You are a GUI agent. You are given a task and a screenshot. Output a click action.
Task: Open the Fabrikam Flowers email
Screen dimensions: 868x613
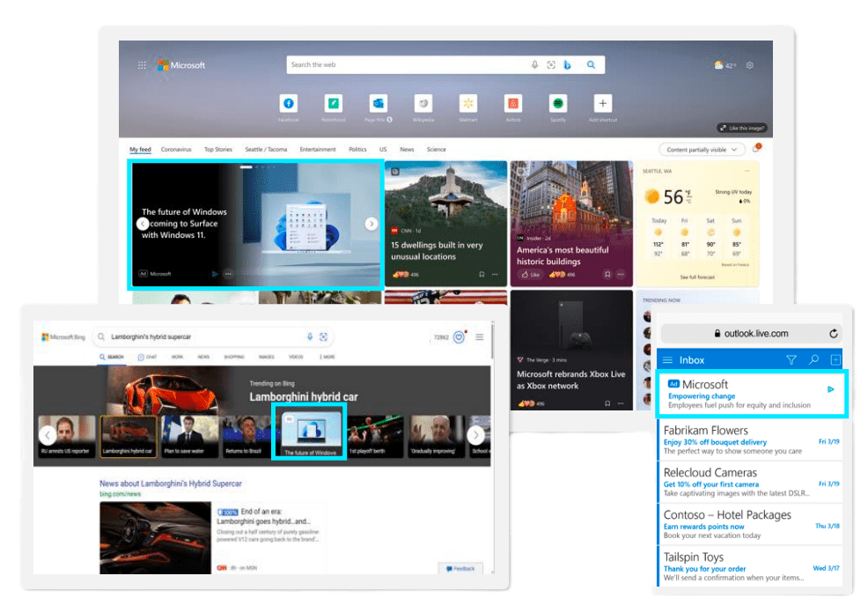(x=749, y=440)
